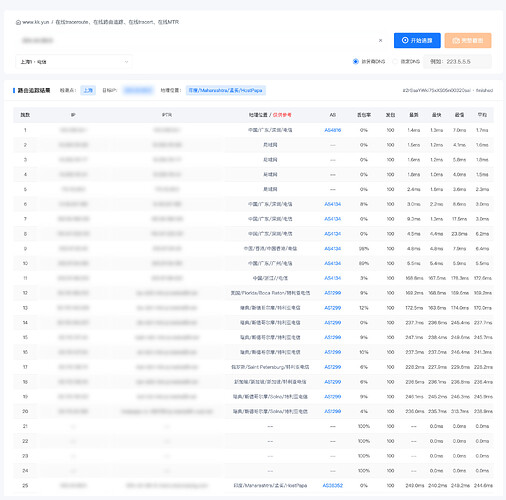Click the www.kk.yun breadcrumb link
This screenshot has height=500, width=506.
click(36, 22)
